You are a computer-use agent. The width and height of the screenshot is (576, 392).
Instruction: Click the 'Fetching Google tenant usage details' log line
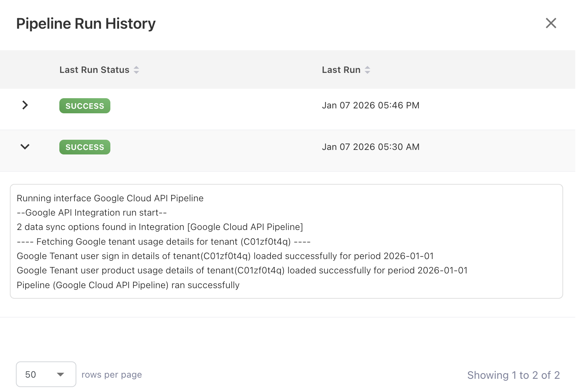[x=164, y=242]
